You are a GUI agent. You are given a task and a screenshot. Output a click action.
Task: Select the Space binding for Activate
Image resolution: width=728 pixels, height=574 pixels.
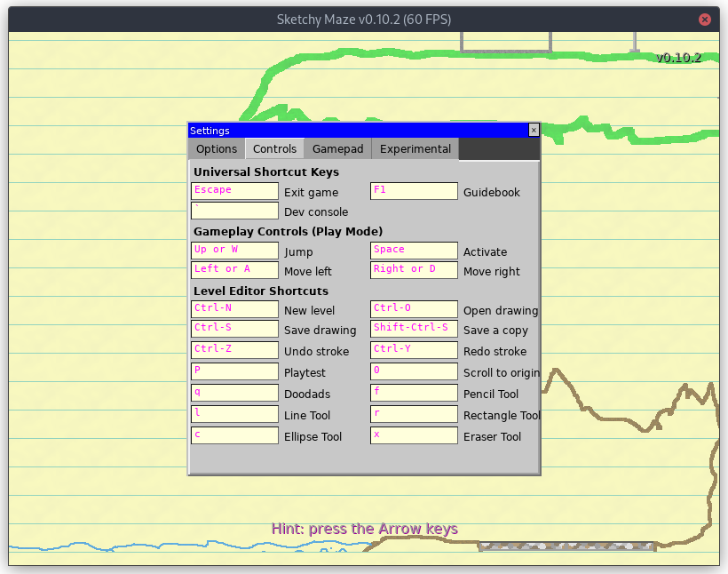pos(414,251)
